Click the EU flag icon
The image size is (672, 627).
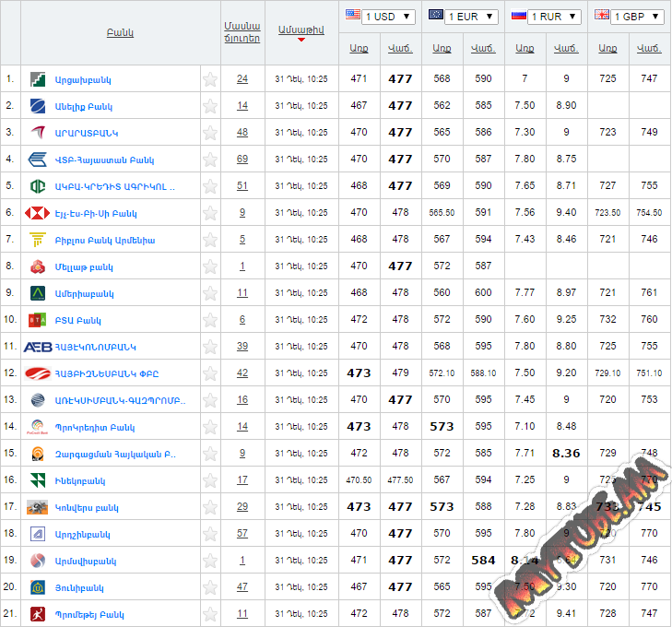(436, 15)
